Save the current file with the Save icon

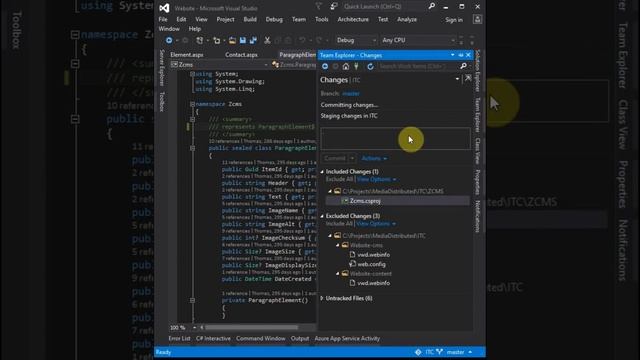[242, 40]
